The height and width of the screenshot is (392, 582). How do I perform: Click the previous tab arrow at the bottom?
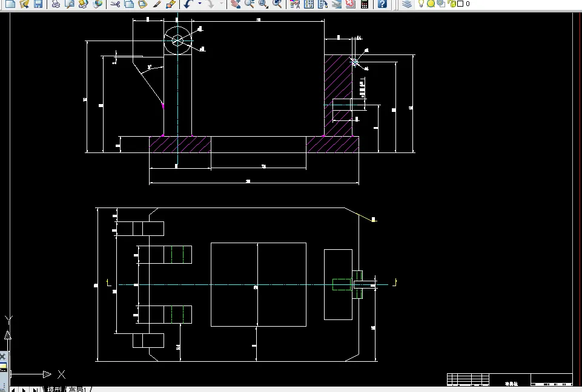coord(13,390)
